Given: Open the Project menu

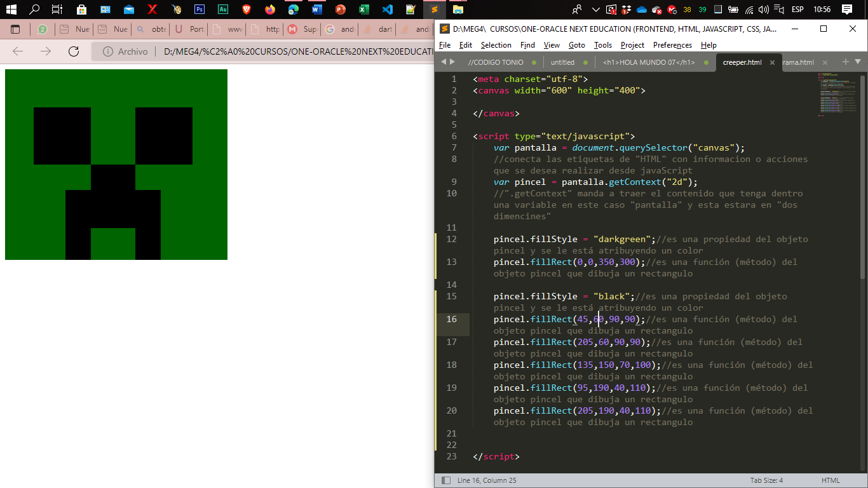Looking at the screenshot, I should coord(632,45).
